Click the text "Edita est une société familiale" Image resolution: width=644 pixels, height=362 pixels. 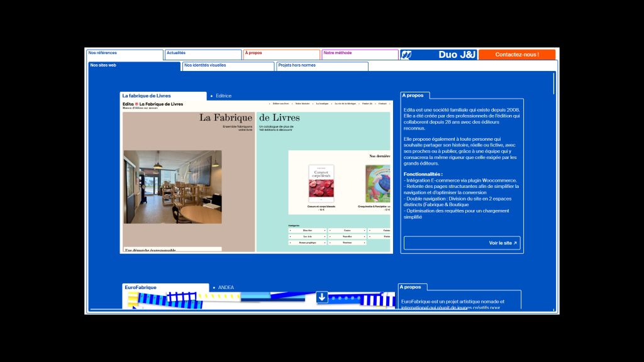point(436,110)
